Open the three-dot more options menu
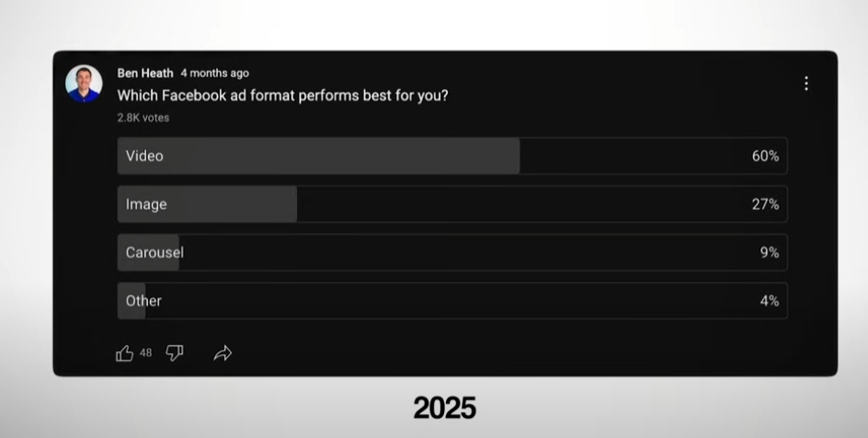Viewport: 868px width, 438px height. coord(806,84)
